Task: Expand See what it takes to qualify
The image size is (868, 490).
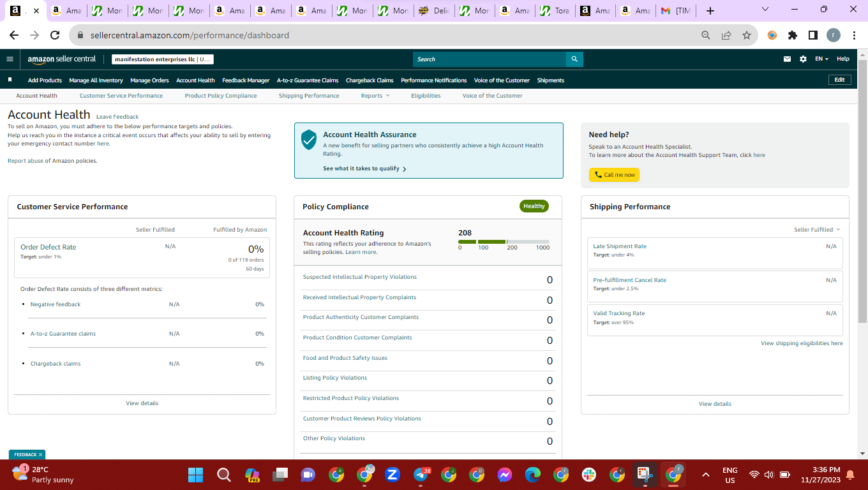Action: (364, 168)
